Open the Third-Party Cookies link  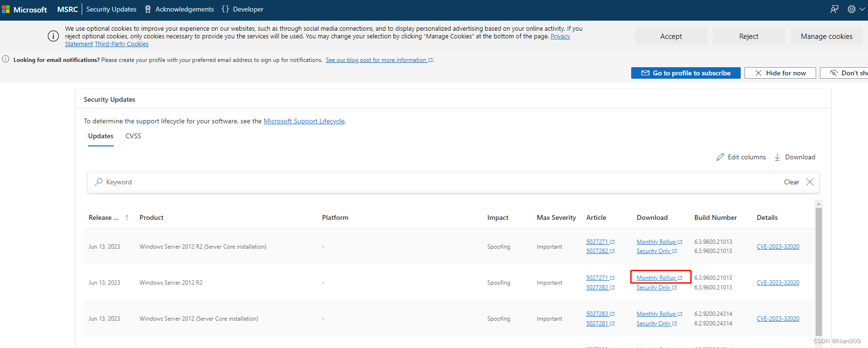(x=122, y=44)
